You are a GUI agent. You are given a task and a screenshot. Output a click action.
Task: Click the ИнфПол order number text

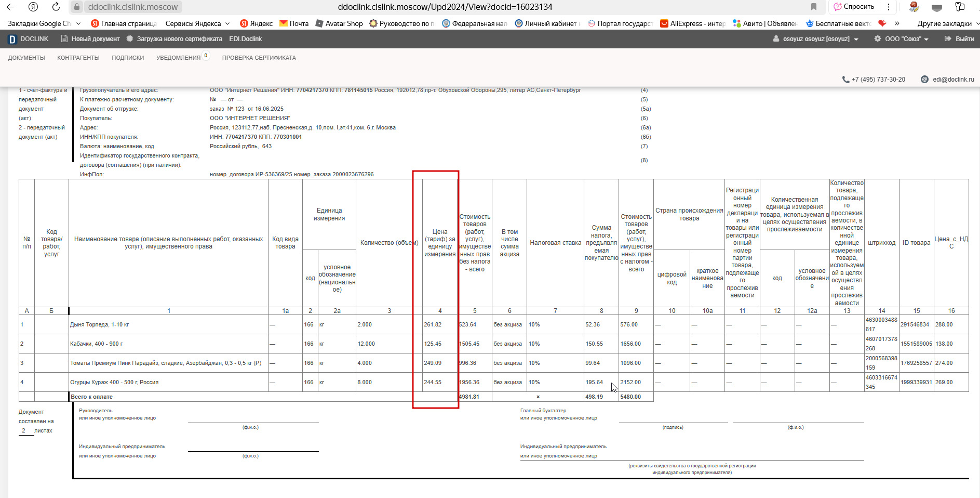pyautogui.click(x=291, y=174)
